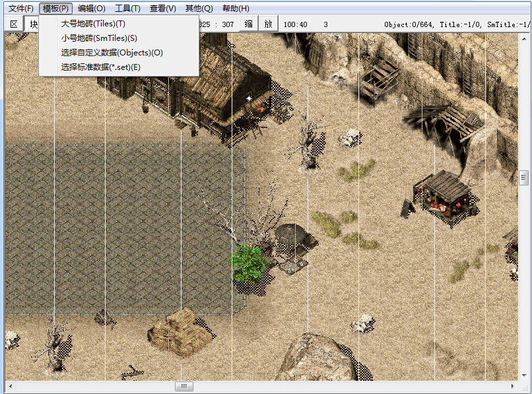
Task: Click the 100:40 value in the toolbar
Action: coord(295,24)
